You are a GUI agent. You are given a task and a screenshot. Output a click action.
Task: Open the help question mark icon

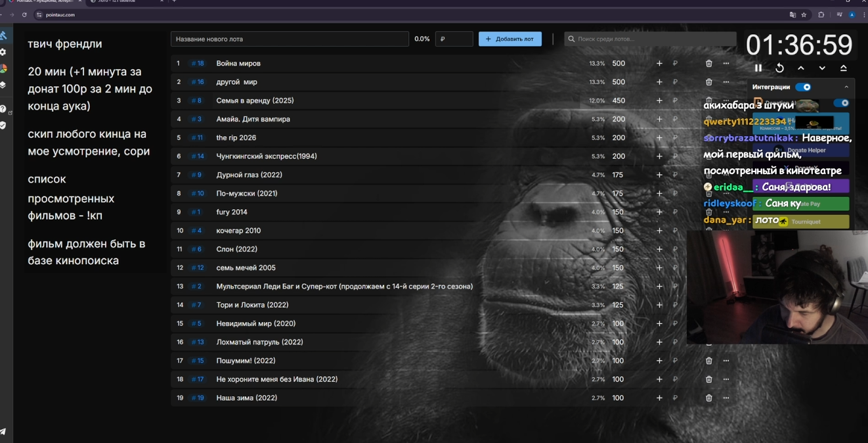tap(3, 109)
